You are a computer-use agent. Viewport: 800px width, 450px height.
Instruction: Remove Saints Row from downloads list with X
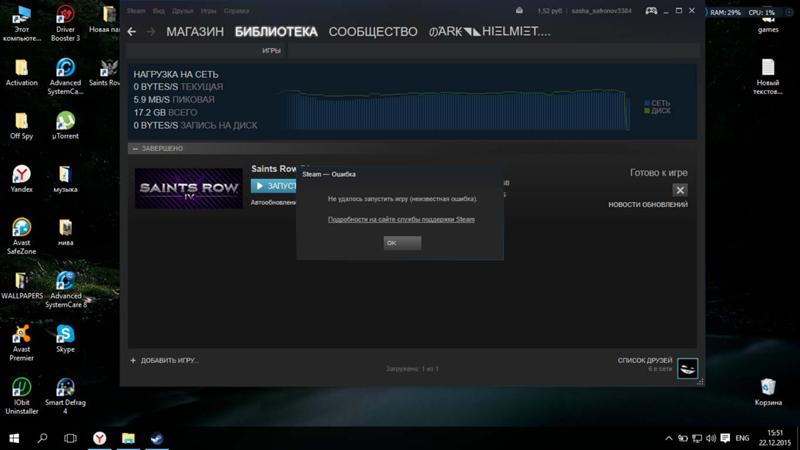coord(680,190)
